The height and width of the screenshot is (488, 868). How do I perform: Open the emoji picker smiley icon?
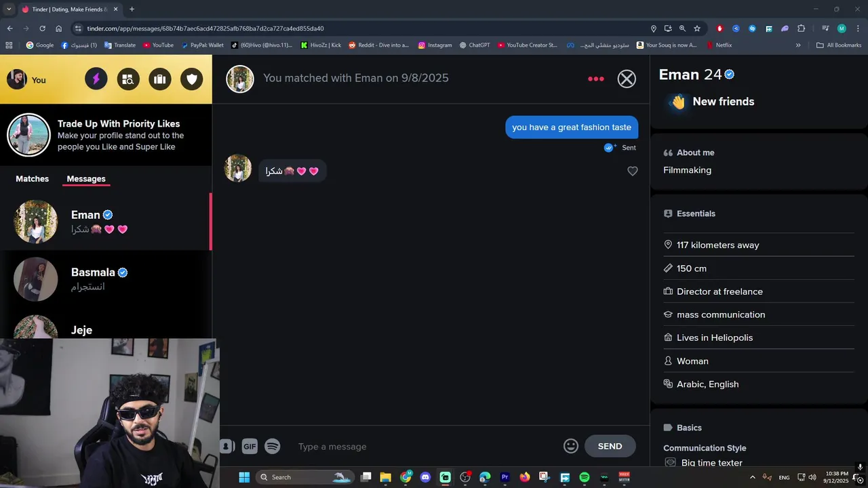click(571, 446)
